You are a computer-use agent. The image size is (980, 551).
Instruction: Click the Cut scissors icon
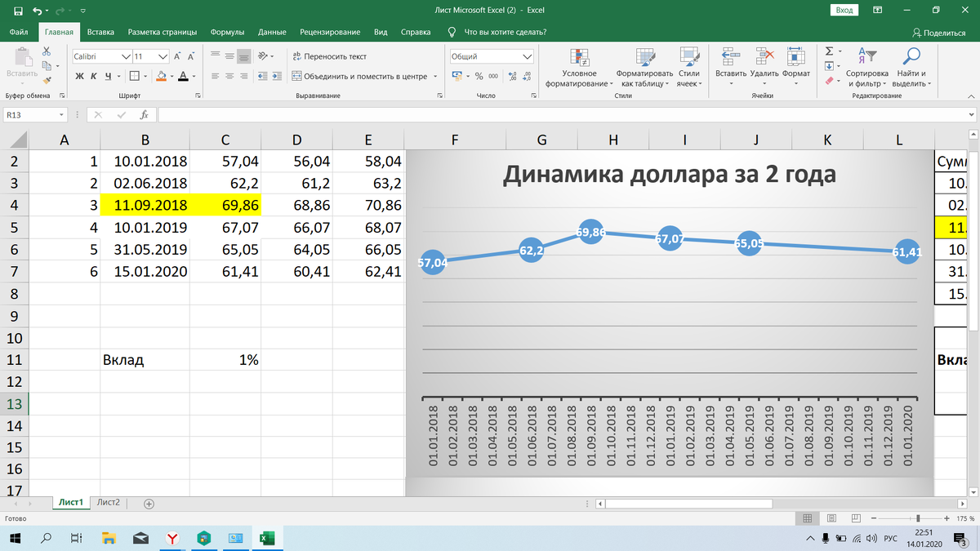point(47,51)
